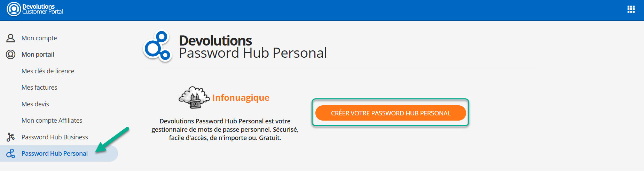Navigate to Password Hub Business
Image resolution: width=644 pixels, height=171 pixels.
(55, 137)
